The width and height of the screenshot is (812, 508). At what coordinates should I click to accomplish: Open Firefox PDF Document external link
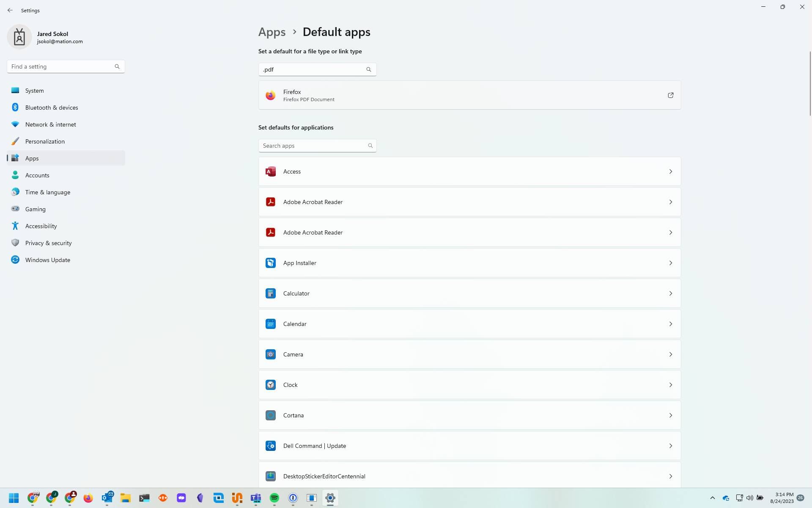pyautogui.click(x=670, y=95)
